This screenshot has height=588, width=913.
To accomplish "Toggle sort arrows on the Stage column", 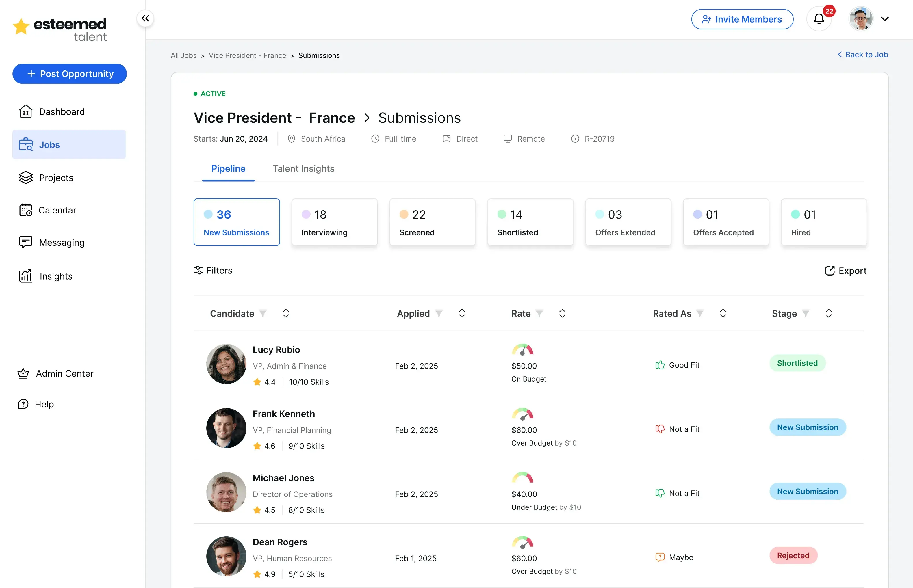I will (x=829, y=313).
